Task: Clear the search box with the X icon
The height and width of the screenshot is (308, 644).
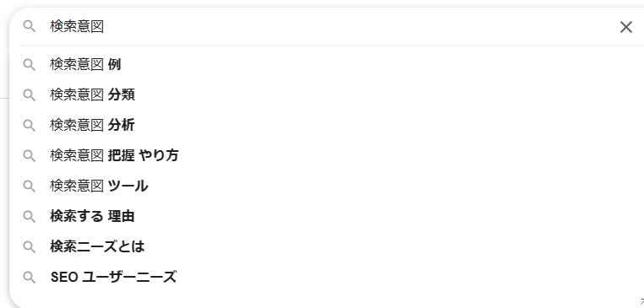Action: (x=625, y=27)
